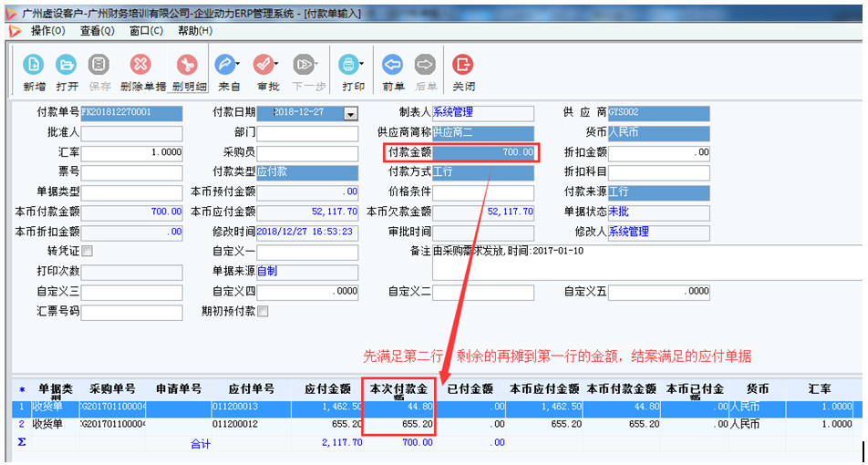Image resolution: width=868 pixels, height=465 pixels.
Task: Select the second row with 应付单号 011200012
Action: [x=236, y=425]
